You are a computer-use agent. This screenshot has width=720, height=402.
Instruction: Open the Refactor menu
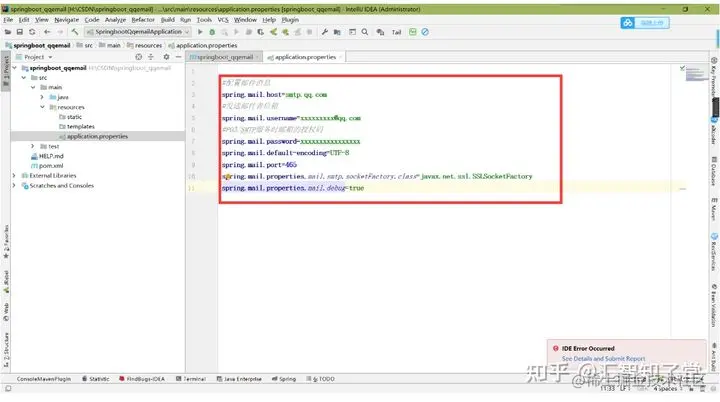pos(143,20)
